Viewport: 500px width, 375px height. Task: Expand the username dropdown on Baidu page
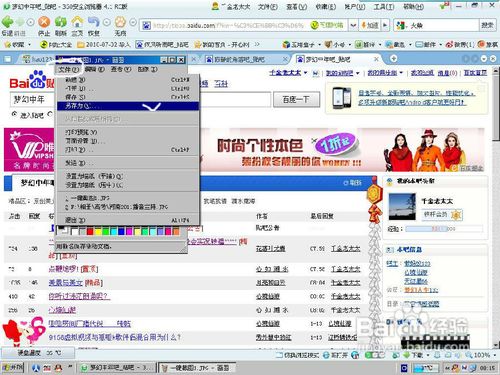[x=305, y=73]
